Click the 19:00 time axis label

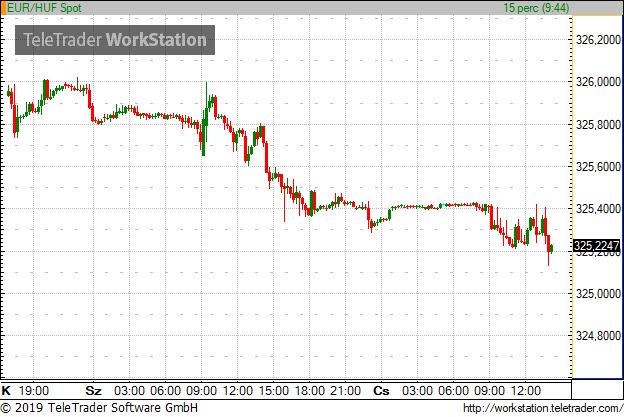(x=34, y=391)
